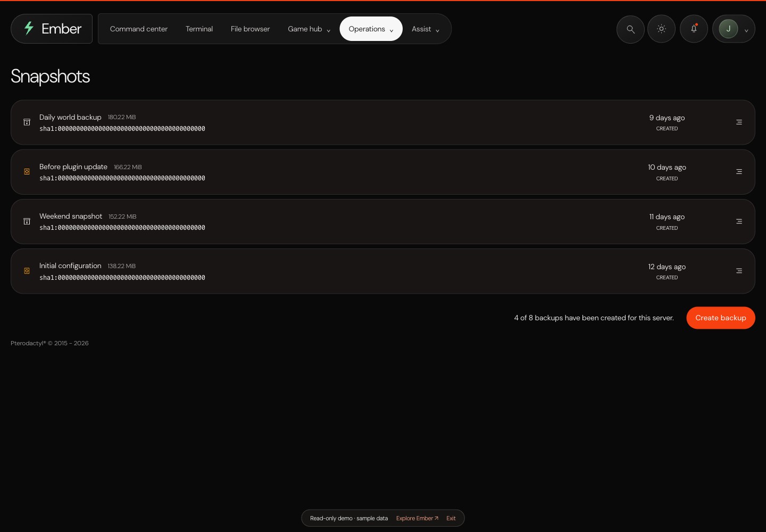This screenshot has width=766, height=532.
Task: Open menu for Daily world backup
Action: pyautogui.click(x=739, y=122)
